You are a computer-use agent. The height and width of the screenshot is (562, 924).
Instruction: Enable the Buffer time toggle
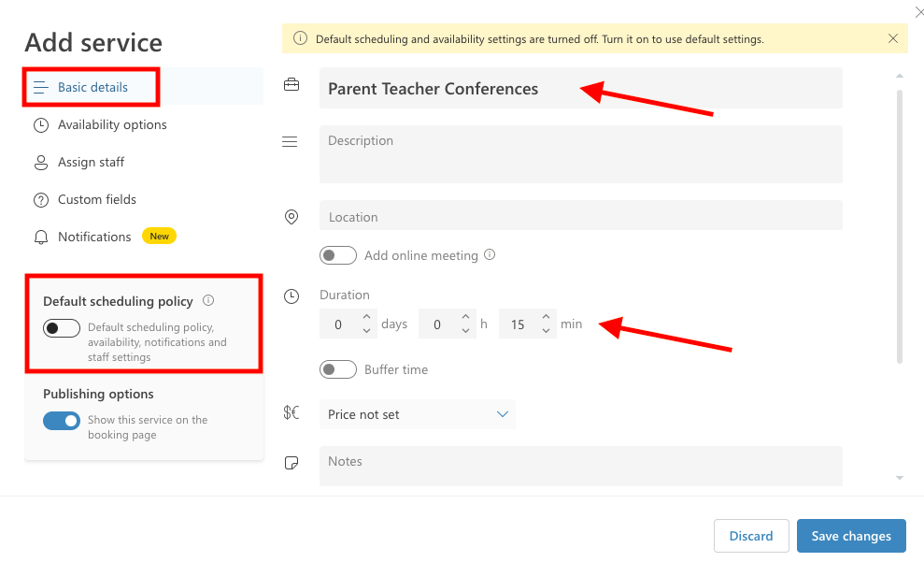(x=337, y=369)
